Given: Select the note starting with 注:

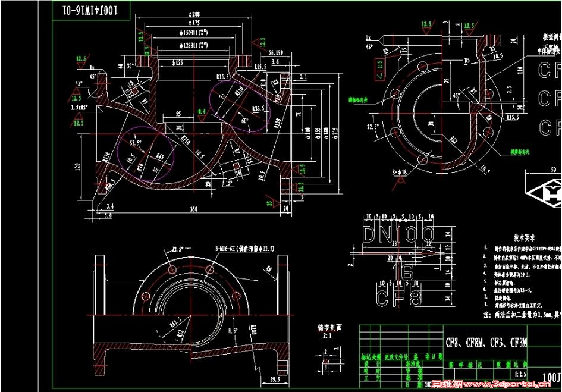Looking at the screenshot, I should click(x=522, y=315).
